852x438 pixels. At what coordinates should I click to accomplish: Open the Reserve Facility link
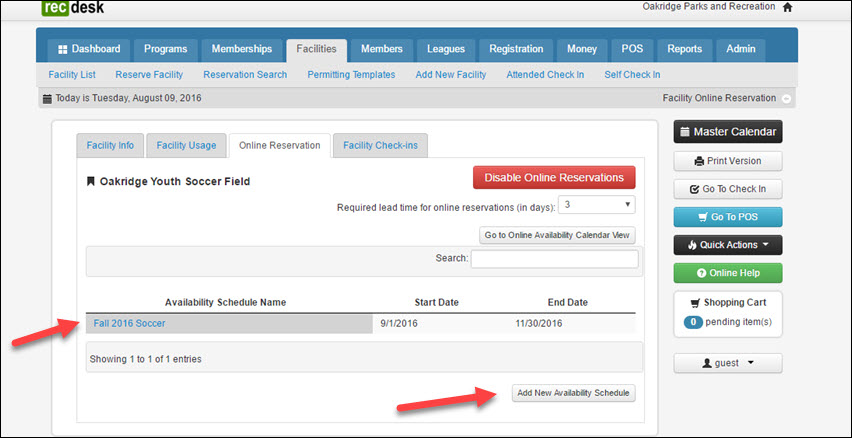149,74
